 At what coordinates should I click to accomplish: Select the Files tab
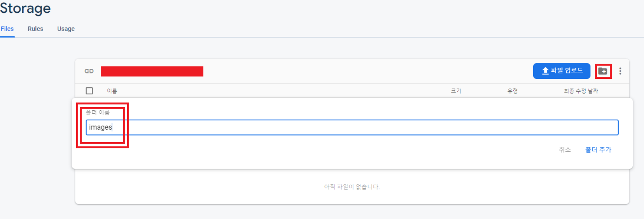[7, 29]
